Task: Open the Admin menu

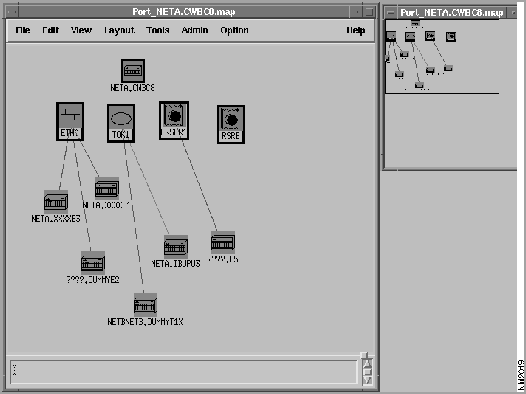Action: [x=195, y=30]
